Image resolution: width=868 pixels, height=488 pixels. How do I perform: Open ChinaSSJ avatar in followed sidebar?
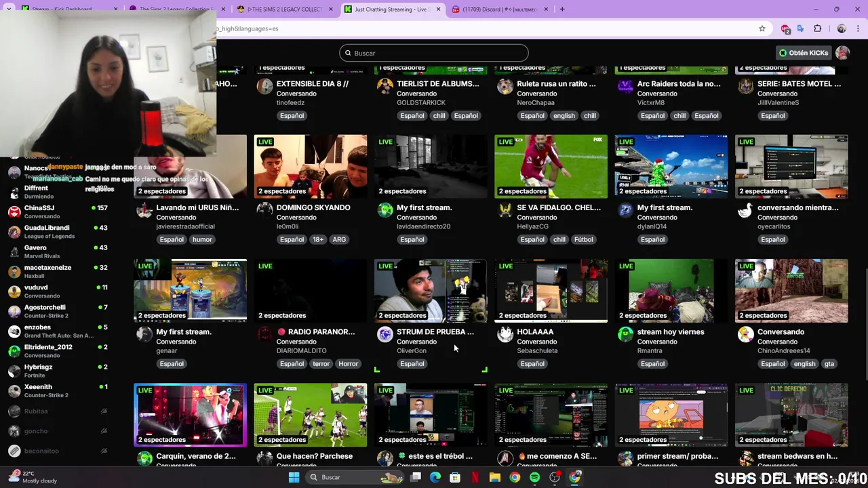[14, 211]
